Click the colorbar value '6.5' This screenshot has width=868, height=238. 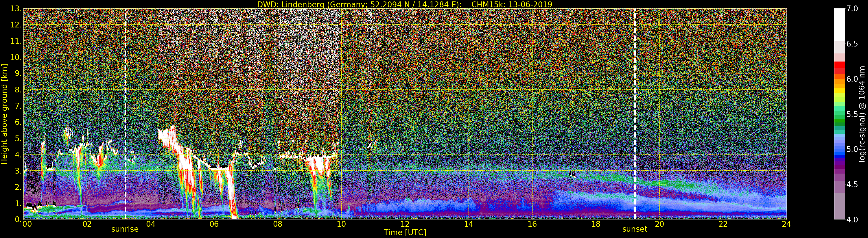852,44
